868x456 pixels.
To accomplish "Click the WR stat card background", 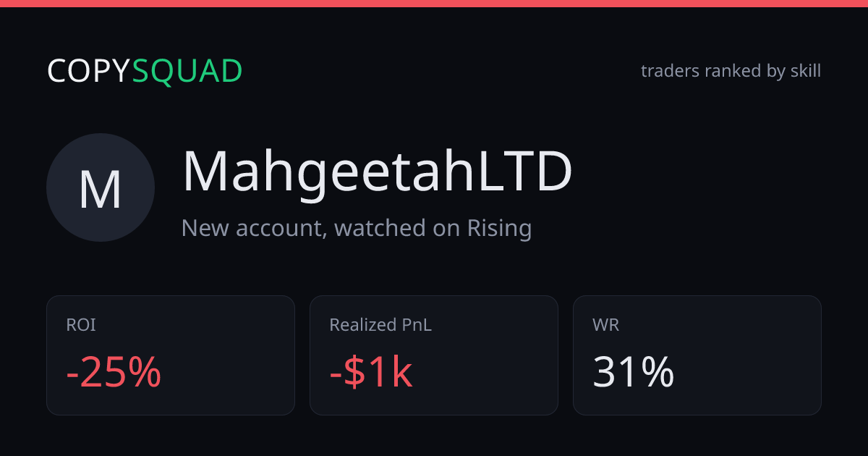I will tap(697, 355).
